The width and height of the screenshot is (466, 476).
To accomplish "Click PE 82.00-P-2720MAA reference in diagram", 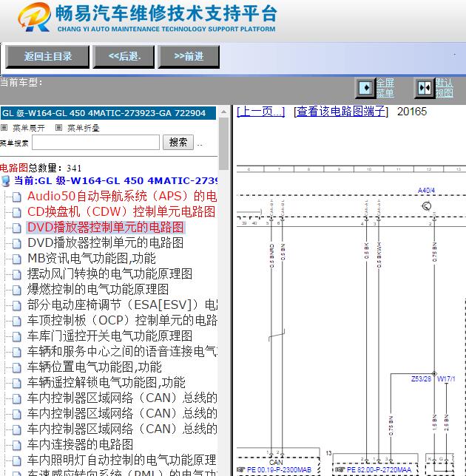I will click(x=379, y=469).
